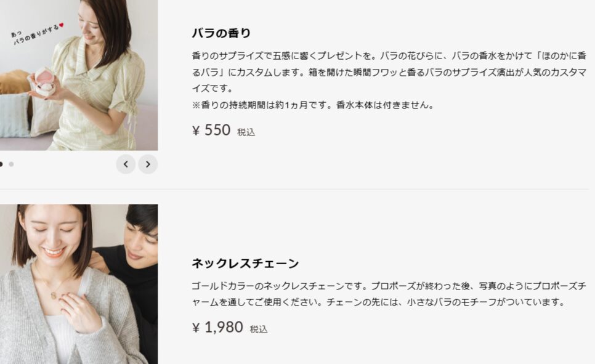This screenshot has width=595, height=364.
Task: Click the ¥ 550 price
Action: 211,130
